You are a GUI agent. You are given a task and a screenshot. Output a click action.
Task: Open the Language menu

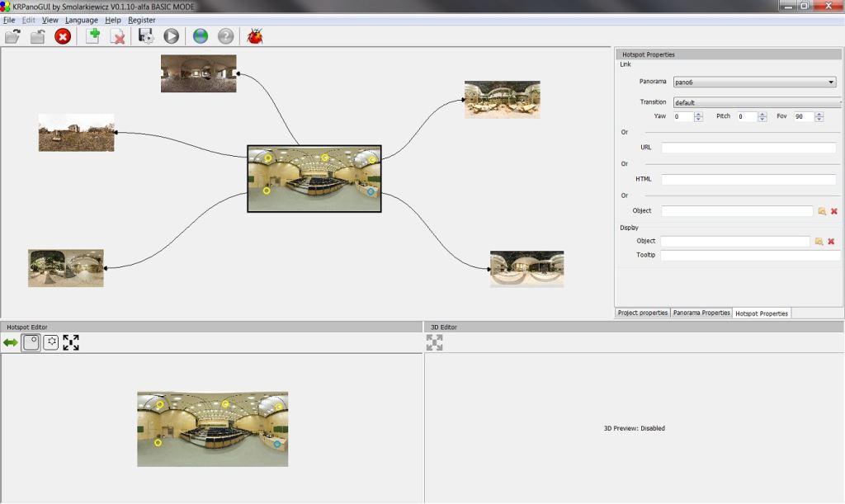tap(81, 20)
